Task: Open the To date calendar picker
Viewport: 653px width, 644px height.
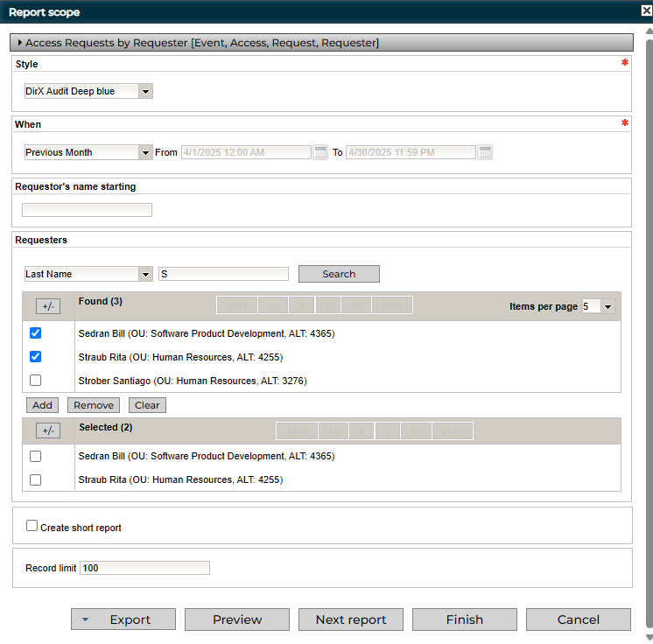Action: coord(485,152)
